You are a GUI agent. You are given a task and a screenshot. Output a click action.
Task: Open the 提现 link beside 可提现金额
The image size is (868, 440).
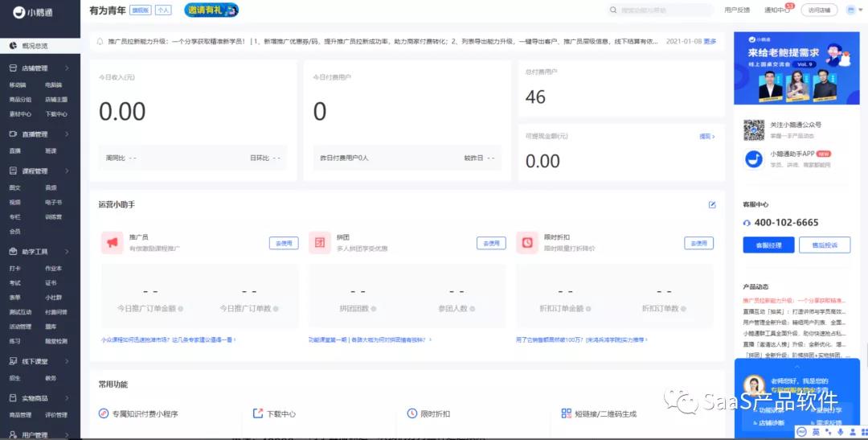click(706, 137)
